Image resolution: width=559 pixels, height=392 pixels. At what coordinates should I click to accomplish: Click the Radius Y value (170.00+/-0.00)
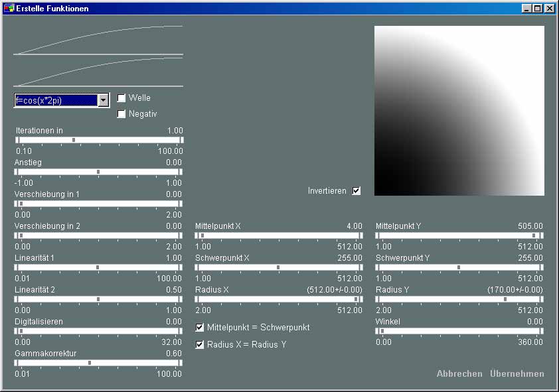pos(515,290)
